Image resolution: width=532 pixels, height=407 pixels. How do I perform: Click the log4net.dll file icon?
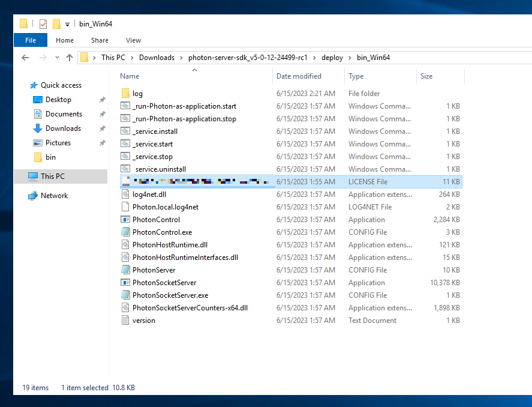click(x=125, y=194)
